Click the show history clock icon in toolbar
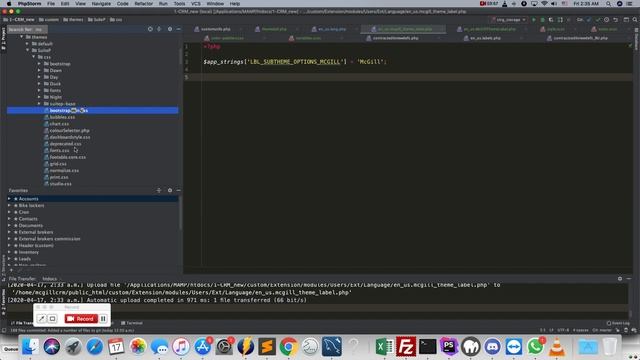Screen dimensions: 640x360 coord(607,20)
